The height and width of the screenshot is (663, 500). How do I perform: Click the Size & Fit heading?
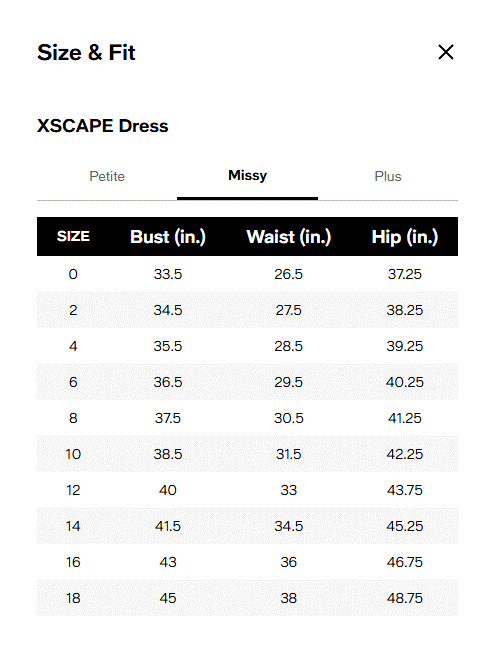86,53
